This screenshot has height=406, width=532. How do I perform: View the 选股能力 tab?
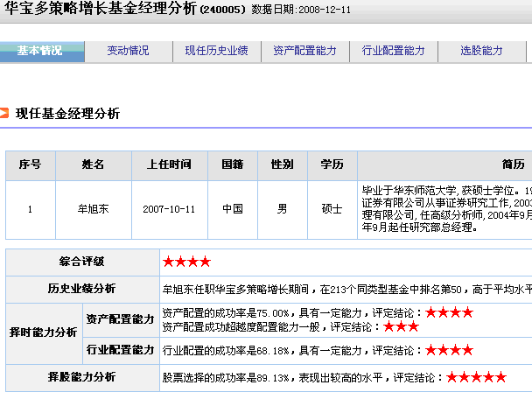point(481,51)
